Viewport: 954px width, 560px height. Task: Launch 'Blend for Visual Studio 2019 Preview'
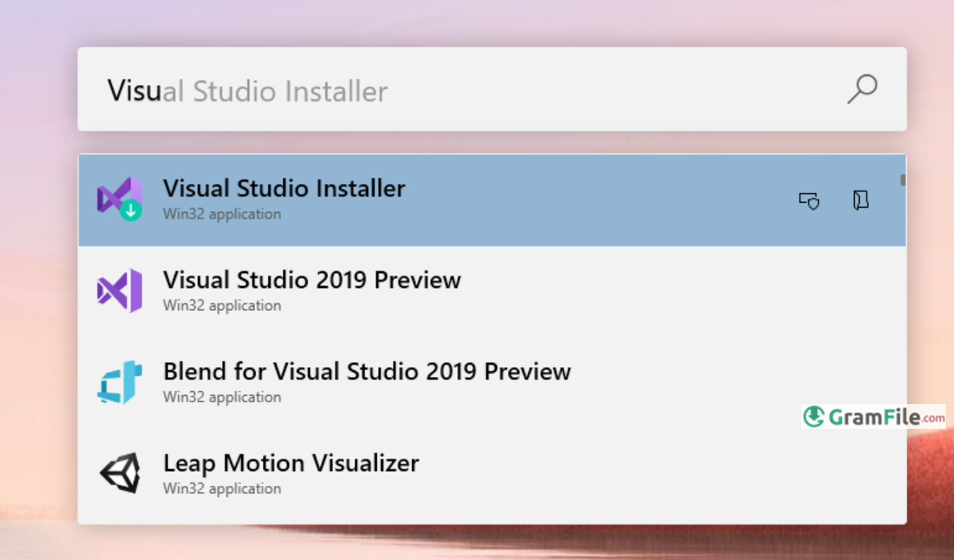click(x=492, y=383)
